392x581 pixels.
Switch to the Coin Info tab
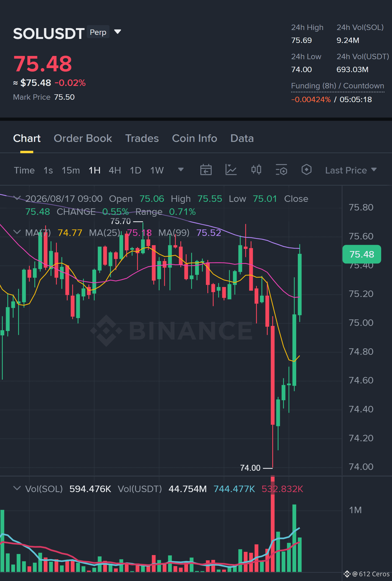coord(195,138)
